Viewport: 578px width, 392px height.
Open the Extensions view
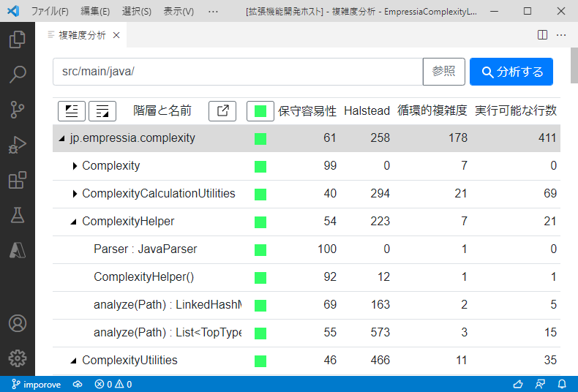click(18, 180)
